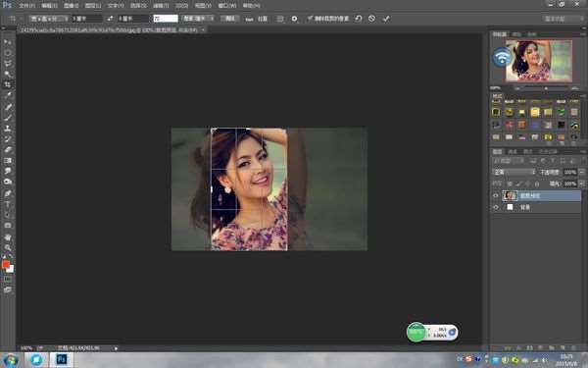Open crop overlay grid options
This screenshot has width=588, height=368.
click(x=280, y=19)
